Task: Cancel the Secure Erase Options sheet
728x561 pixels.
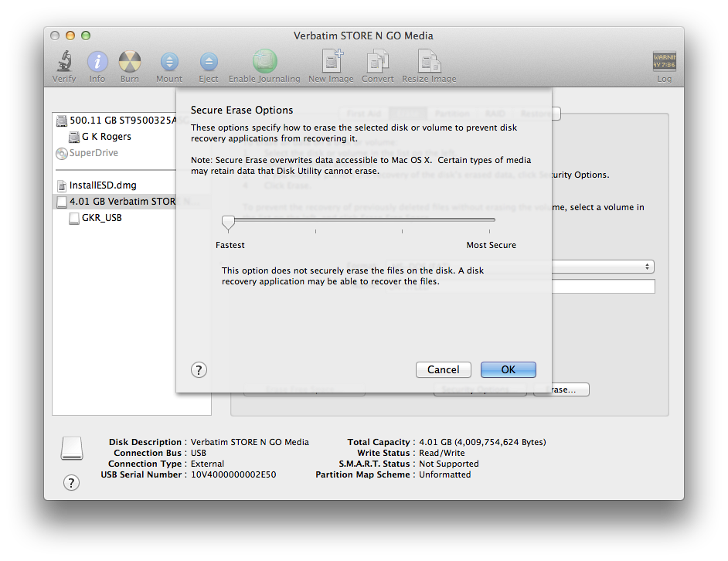Action: pyautogui.click(x=444, y=369)
